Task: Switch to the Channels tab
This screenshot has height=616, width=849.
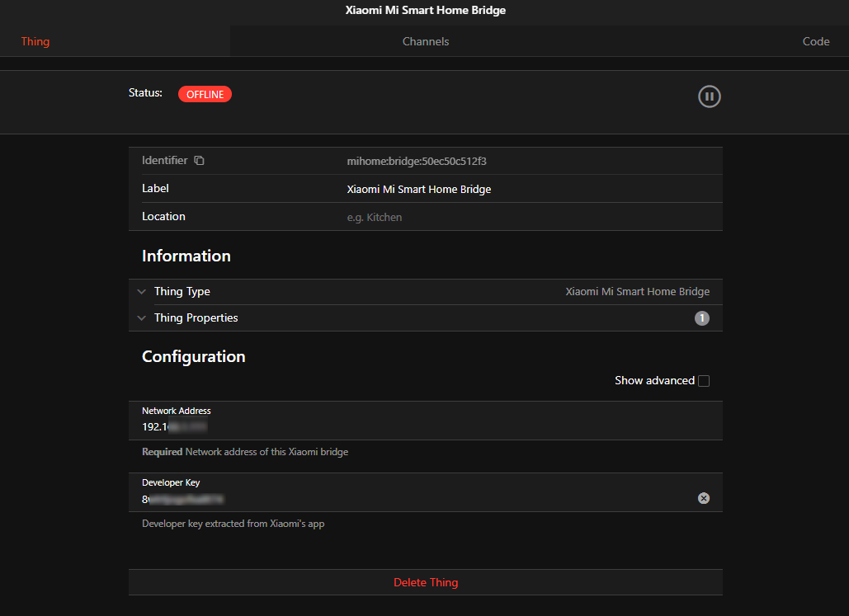Action: pyautogui.click(x=425, y=41)
